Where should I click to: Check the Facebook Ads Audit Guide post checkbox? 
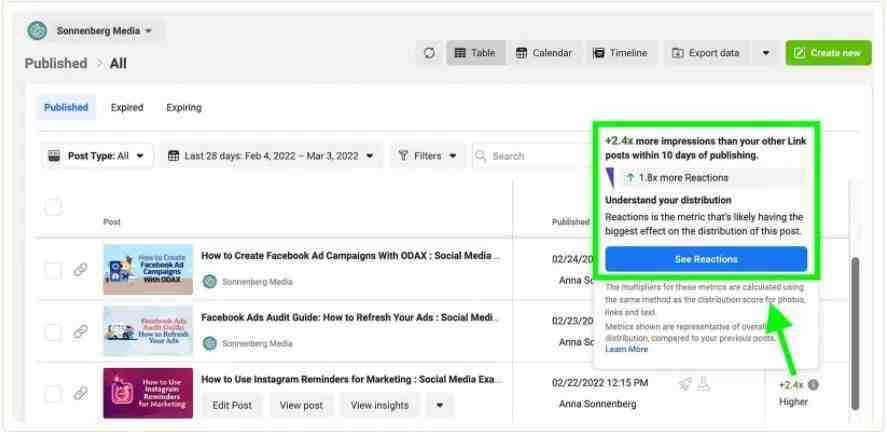click(x=53, y=332)
